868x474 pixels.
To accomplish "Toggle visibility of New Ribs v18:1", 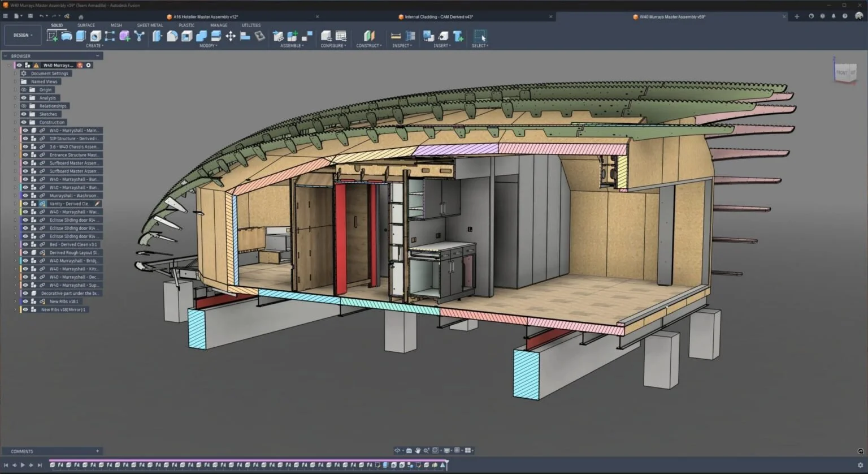I will click(25, 301).
